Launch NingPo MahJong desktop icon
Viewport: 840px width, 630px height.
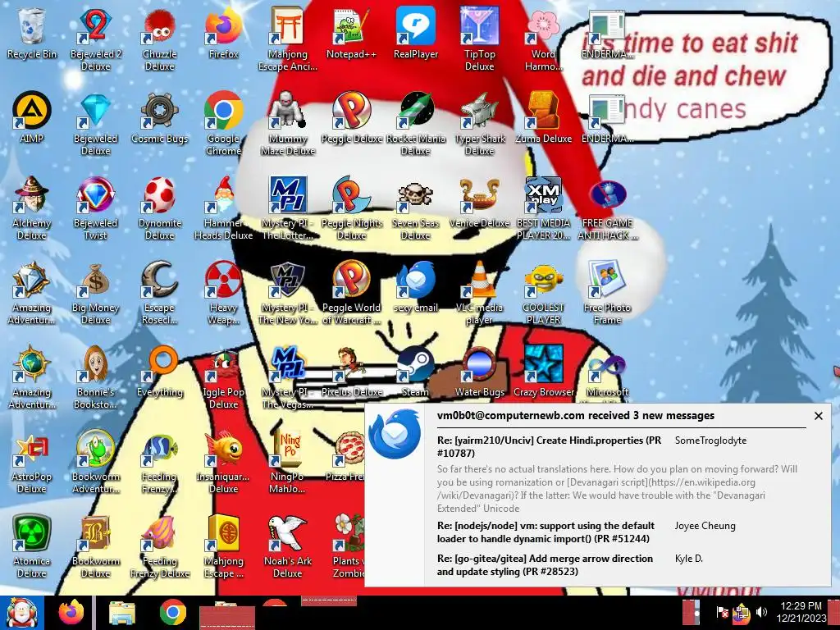(x=288, y=461)
